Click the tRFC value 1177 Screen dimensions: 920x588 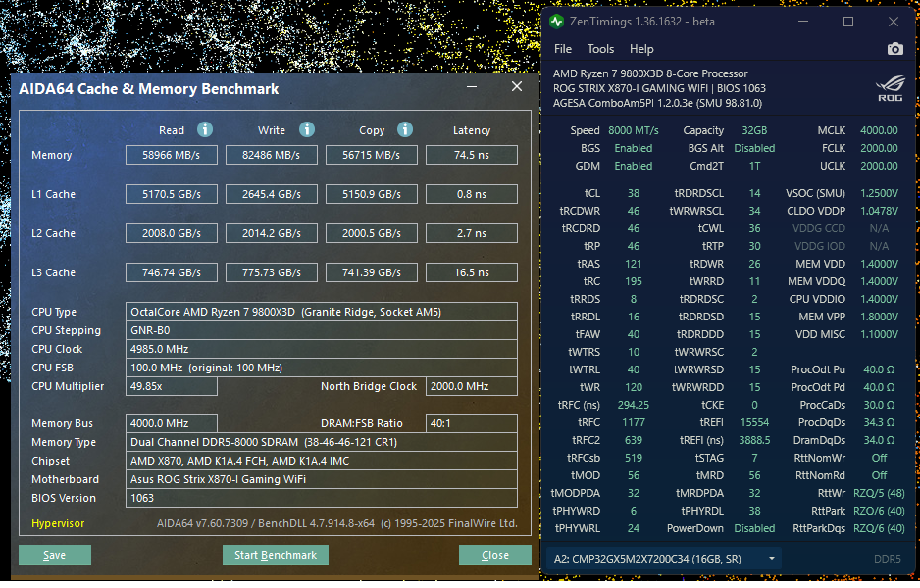[x=633, y=422]
